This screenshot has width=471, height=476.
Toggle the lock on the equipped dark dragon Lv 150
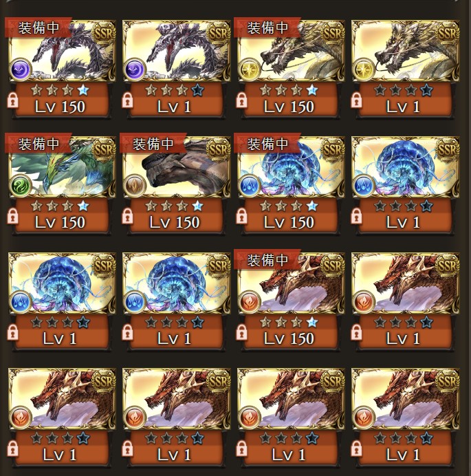[12, 101]
